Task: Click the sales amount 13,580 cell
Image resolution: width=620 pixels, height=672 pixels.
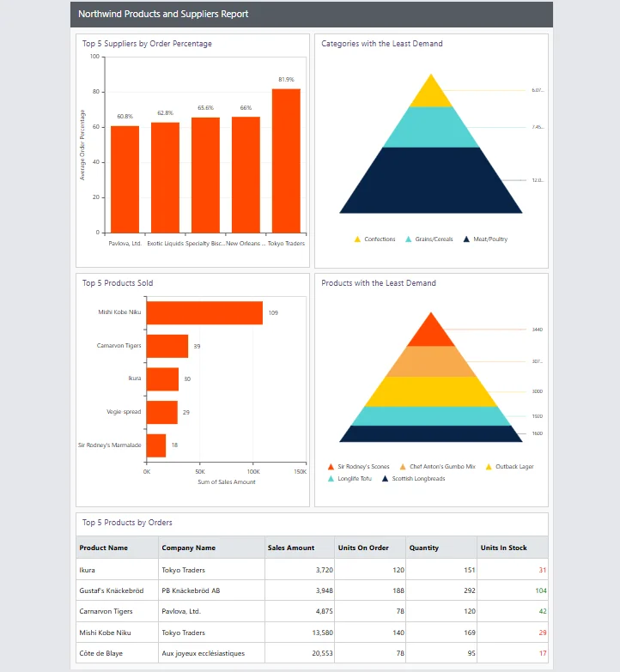Action: [300, 633]
